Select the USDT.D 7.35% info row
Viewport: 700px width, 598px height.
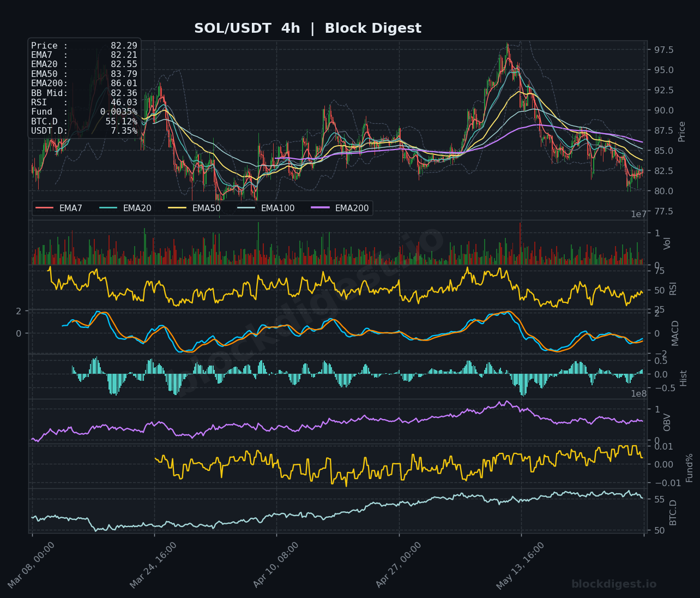(x=84, y=131)
